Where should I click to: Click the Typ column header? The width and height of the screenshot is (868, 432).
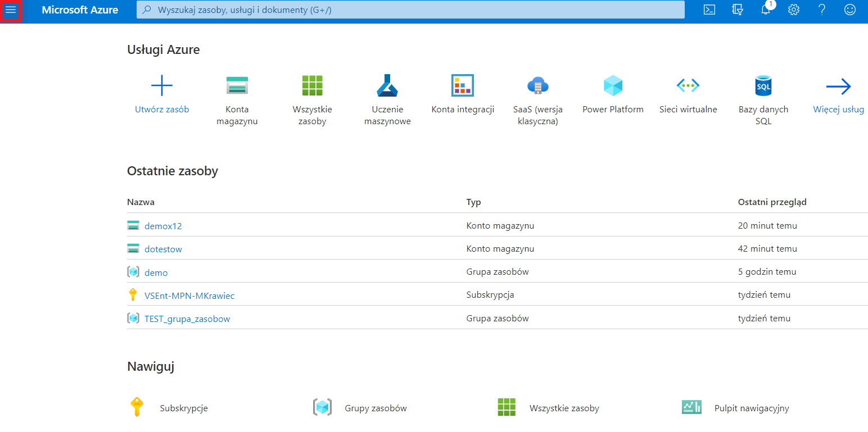coord(473,202)
